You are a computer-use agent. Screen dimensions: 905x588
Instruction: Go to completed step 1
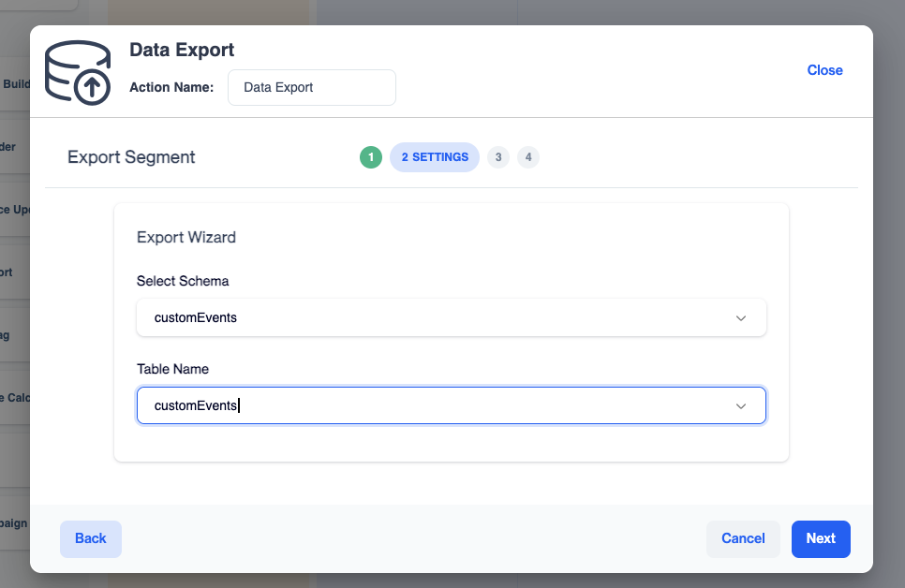coord(371,157)
